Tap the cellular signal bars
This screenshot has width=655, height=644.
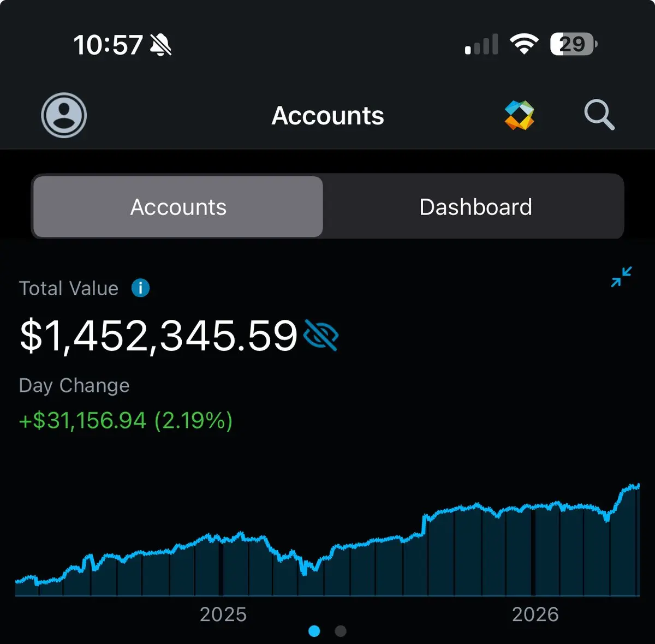pos(481,44)
